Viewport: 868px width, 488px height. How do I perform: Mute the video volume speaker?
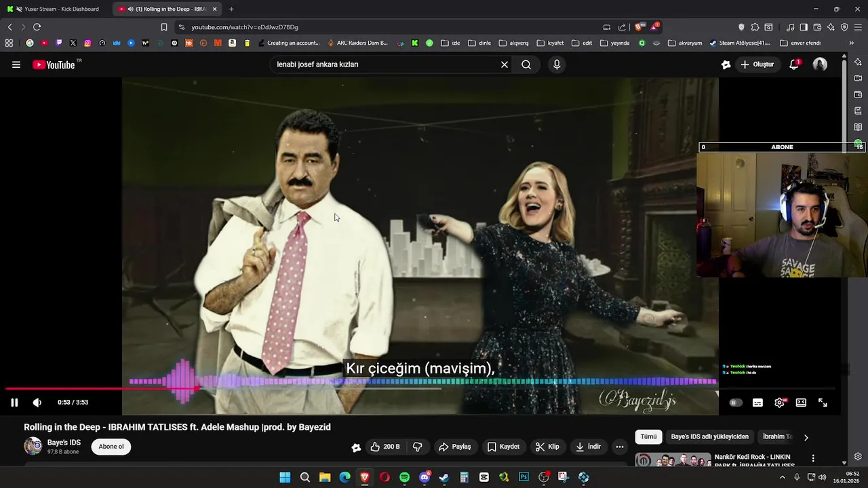[x=37, y=403]
